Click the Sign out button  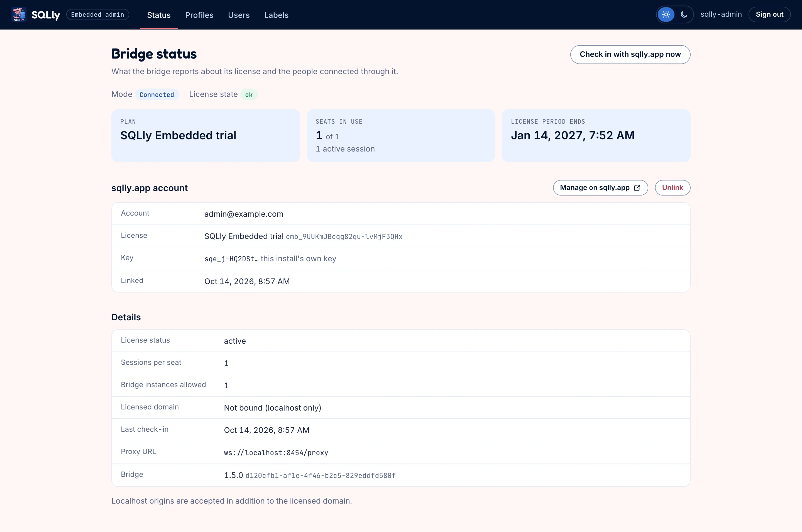pyautogui.click(x=769, y=14)
